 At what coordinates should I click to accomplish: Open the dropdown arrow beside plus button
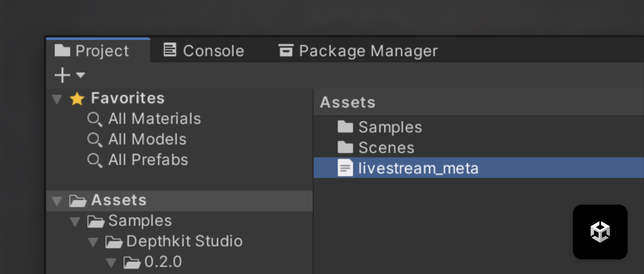[80, 75]
